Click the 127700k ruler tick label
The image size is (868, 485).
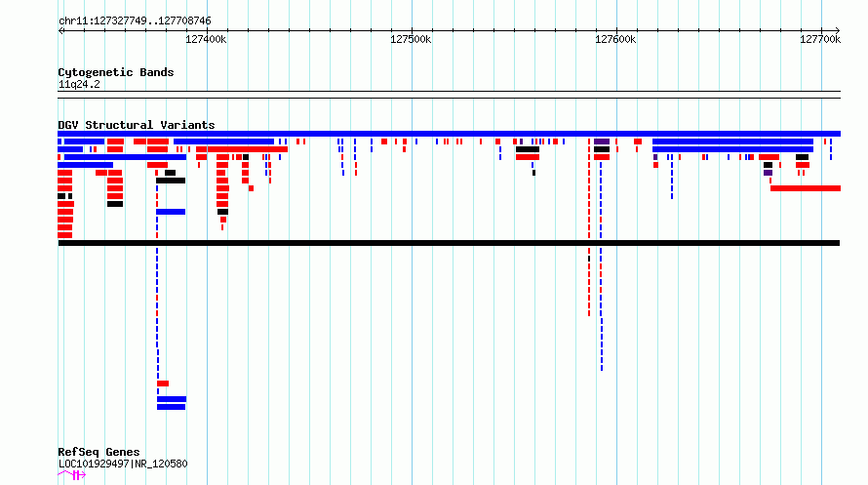coord(820,39)
